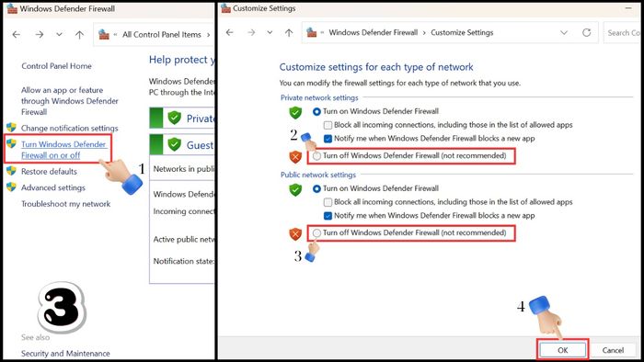Open Allow an app or feature link
The image size is (644, 362).
[x=69, y=101]
